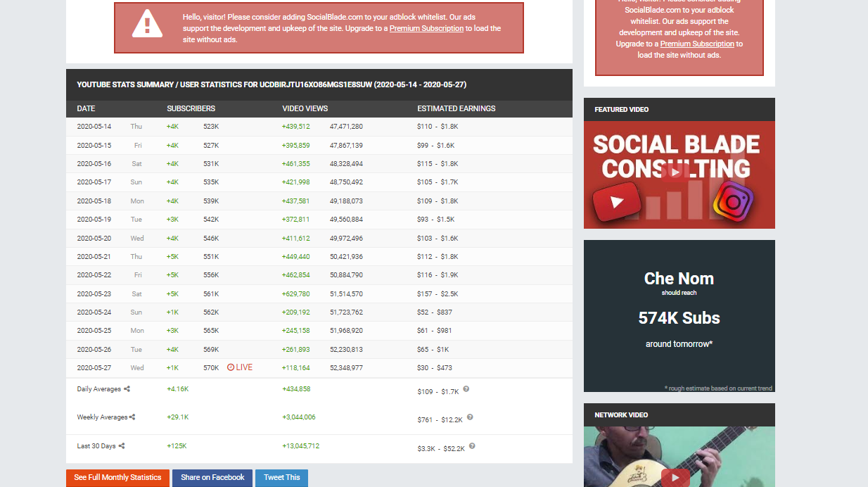Click the +4.16K daily average subscribers
The height and width of the screenshot is (487, 868).
point(178,389)
